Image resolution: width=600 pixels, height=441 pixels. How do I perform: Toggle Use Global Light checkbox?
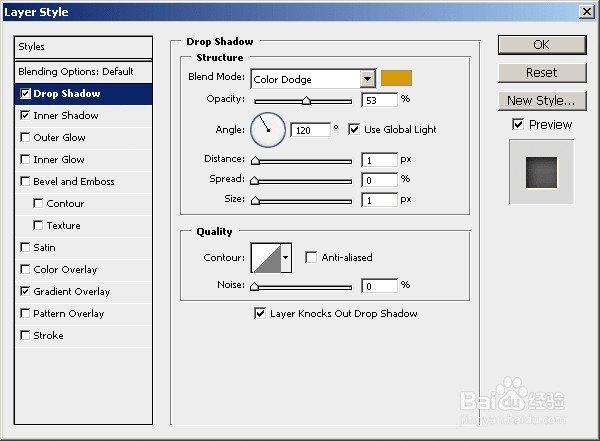pyautogui.click(x=354, y=129)
